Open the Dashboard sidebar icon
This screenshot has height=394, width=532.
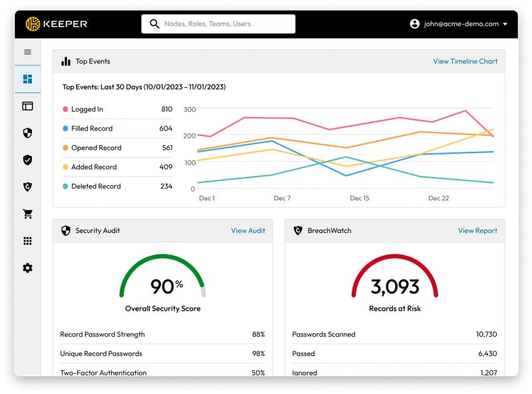(27, 79)
